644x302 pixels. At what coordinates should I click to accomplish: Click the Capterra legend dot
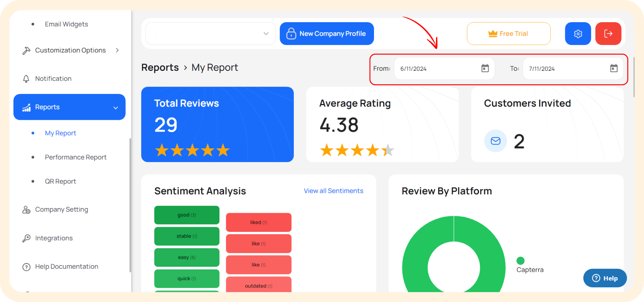(x=521, y=261)
